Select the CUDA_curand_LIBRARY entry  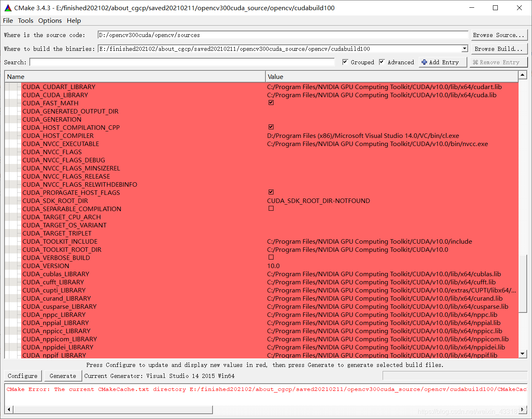[x=57, y=298]
